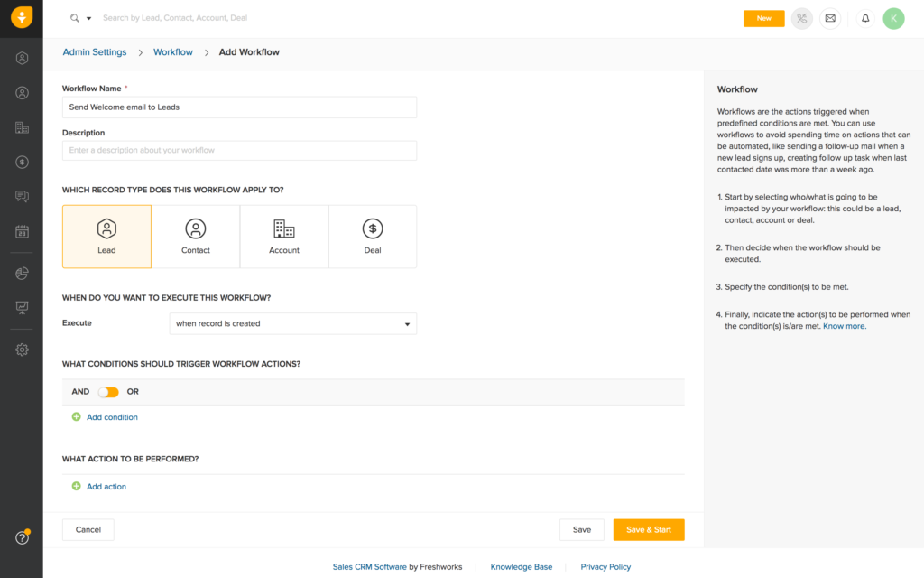Go to Admin Settings breadcrumb

(95, 52)
